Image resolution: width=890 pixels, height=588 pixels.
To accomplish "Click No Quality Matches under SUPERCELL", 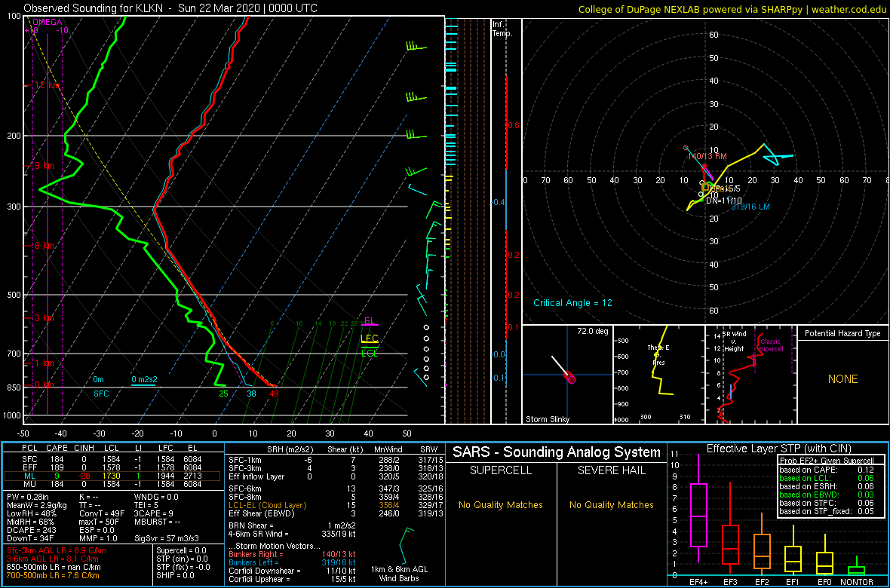I will 501,504.
